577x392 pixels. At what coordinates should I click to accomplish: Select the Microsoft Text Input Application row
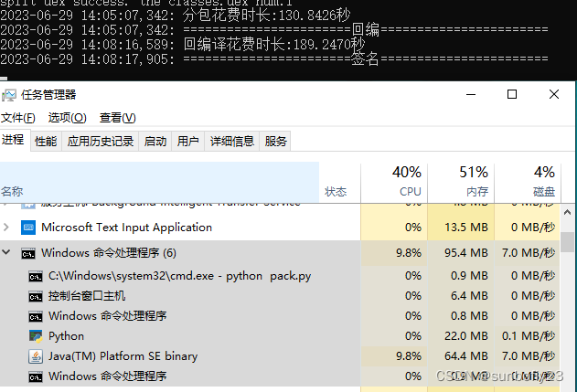(x=280, y=228)
